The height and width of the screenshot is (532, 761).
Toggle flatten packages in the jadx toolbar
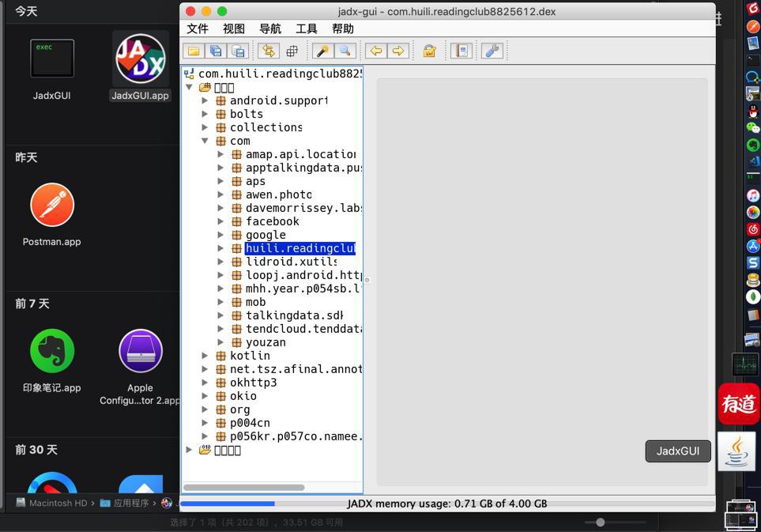tap(292, 51)
